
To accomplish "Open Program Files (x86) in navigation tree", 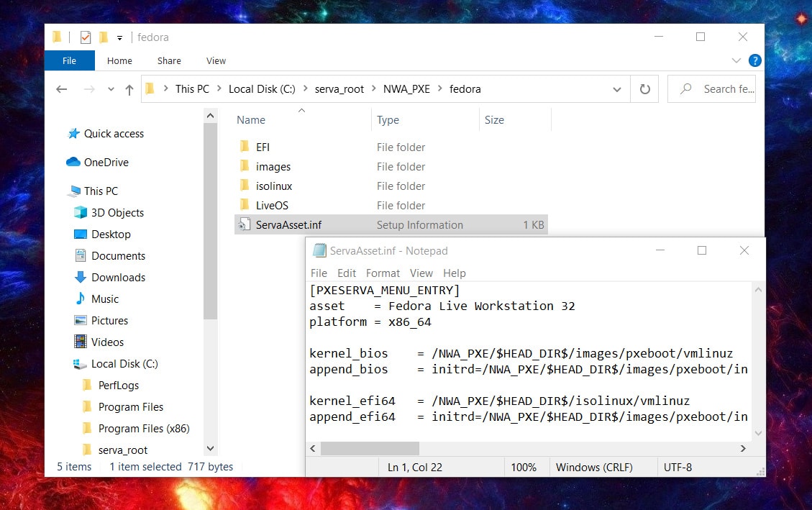I will pyautogui.click(x=144, y=429).
